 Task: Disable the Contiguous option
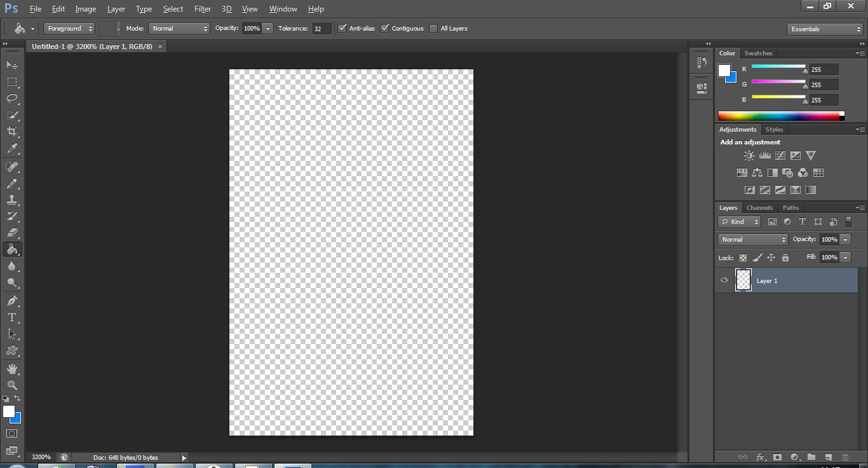coord(385,29)
